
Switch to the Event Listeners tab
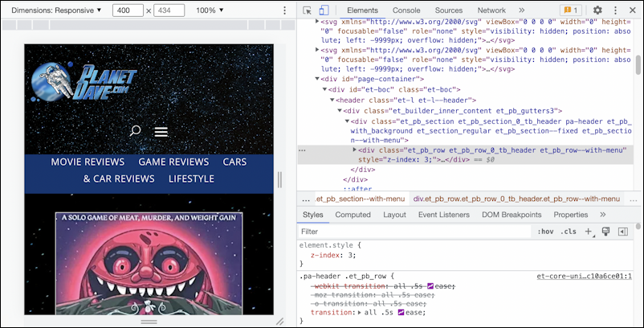(443, 215)
